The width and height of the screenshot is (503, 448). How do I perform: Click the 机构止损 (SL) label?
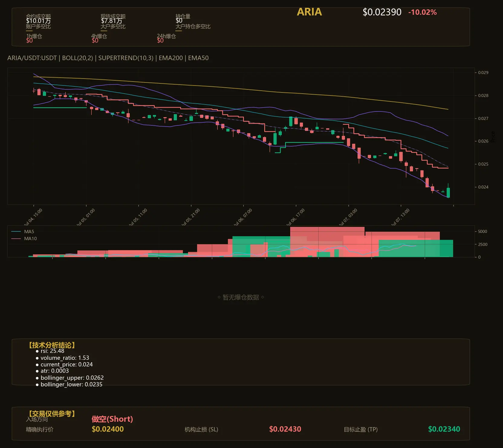click(201, 430)
